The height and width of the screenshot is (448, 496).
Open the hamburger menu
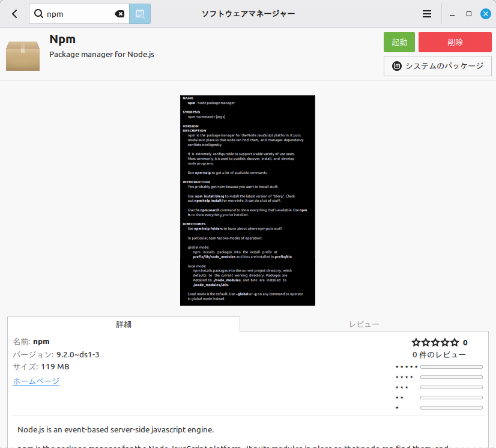click(427, 14)
